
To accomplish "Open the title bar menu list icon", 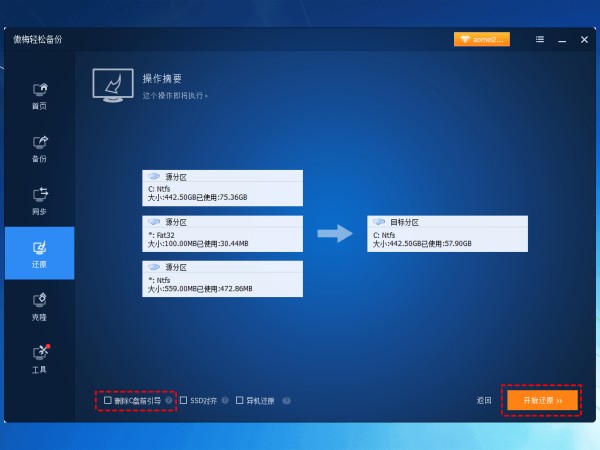I will tap(540, 39).
